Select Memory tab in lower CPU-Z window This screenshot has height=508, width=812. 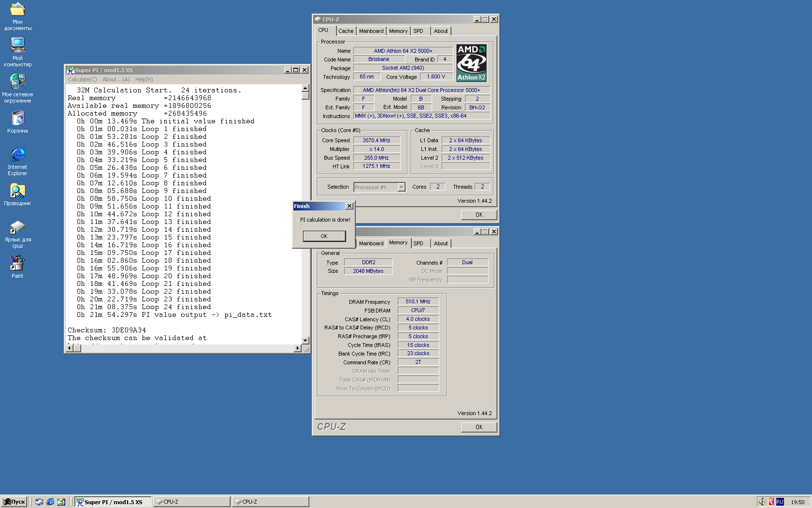tap(398, 243)
